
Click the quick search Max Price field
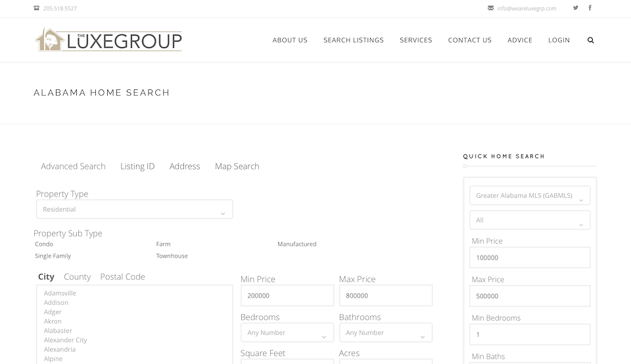coord(530,296)
